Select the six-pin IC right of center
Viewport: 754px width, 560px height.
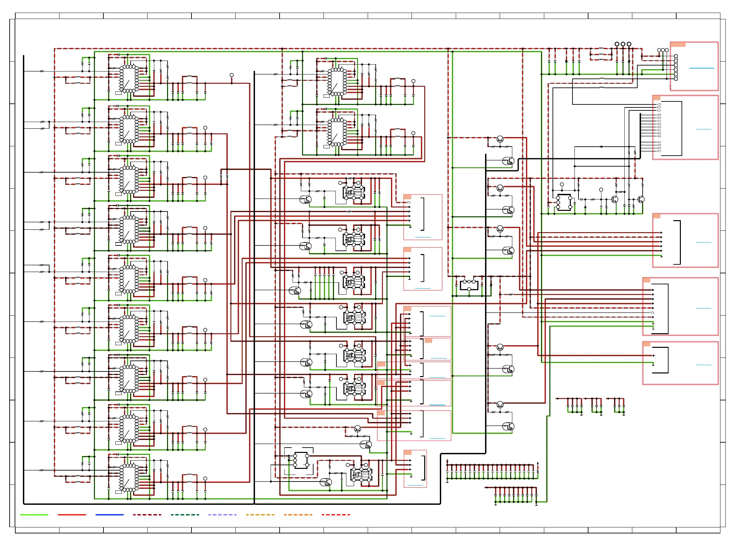tap(564, 203)
